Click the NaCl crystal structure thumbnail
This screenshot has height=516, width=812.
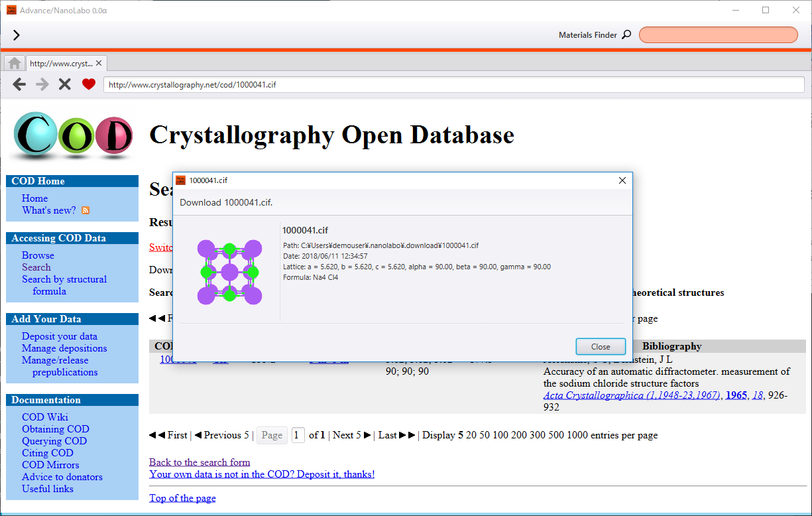click(229, 272)
